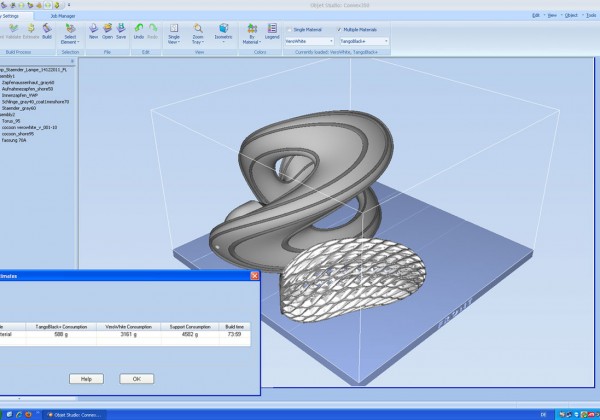Select the Fassung 70A tree item
The height and width of the screenshot is (420, 600).
[14, 140]
